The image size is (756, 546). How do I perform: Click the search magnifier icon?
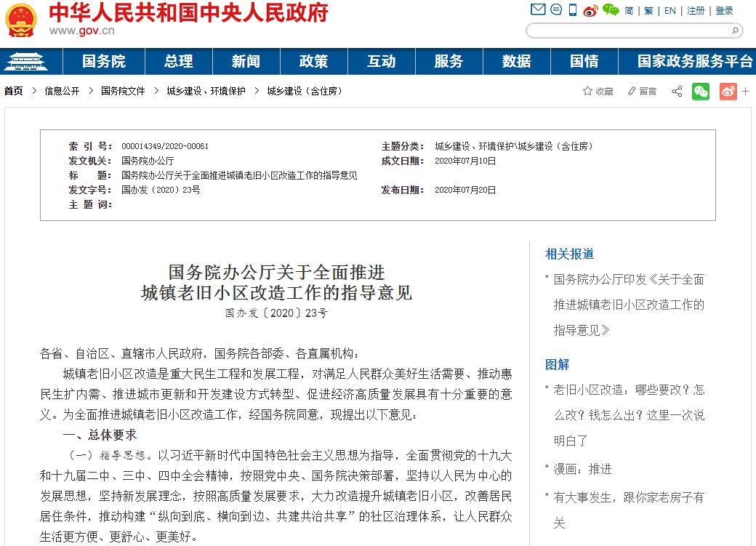735,31
